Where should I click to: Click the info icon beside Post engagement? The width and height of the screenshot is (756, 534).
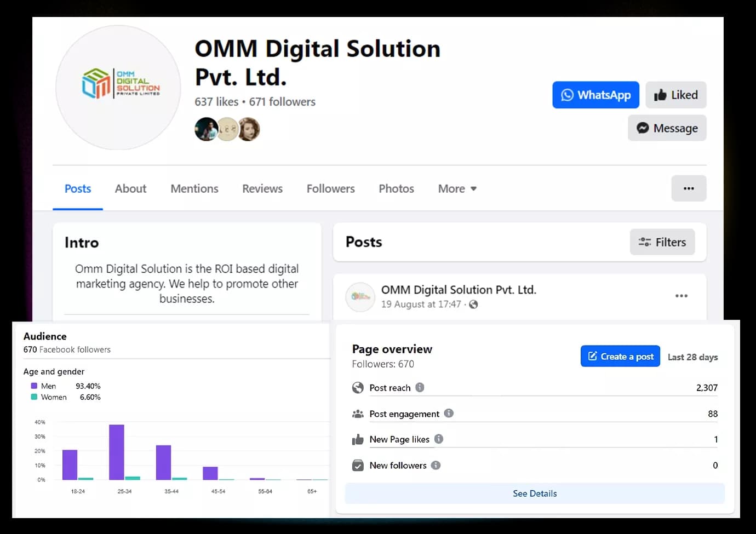coord(449,414)
